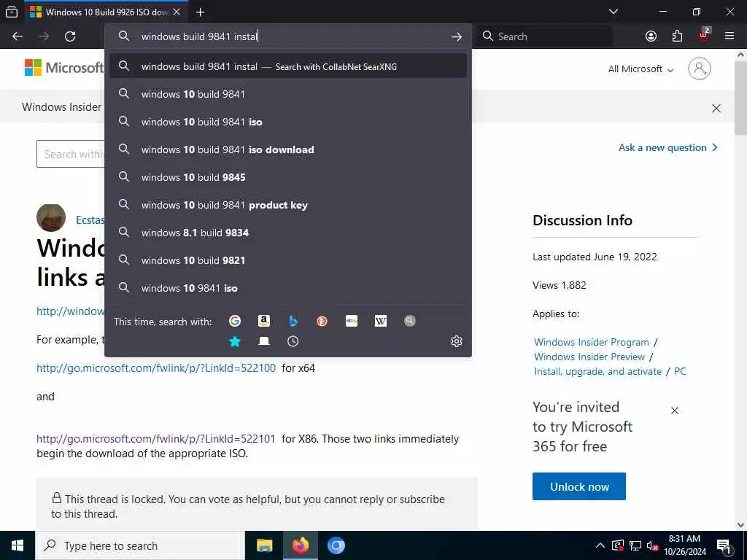Select suggestion 'windows 10 build 9845'

point(287,176)
